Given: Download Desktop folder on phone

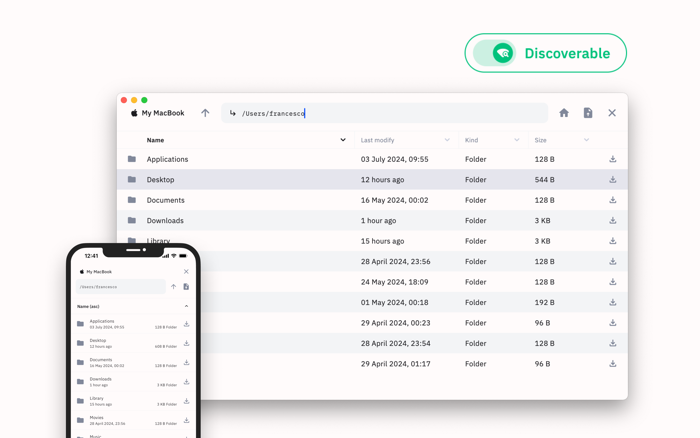Looking at the screenshot, I should tap(187, 343).
